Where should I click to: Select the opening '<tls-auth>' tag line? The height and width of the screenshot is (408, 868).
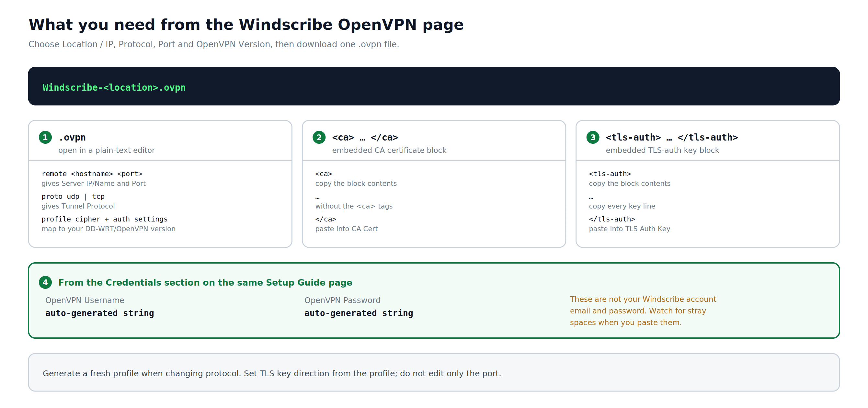610,174
